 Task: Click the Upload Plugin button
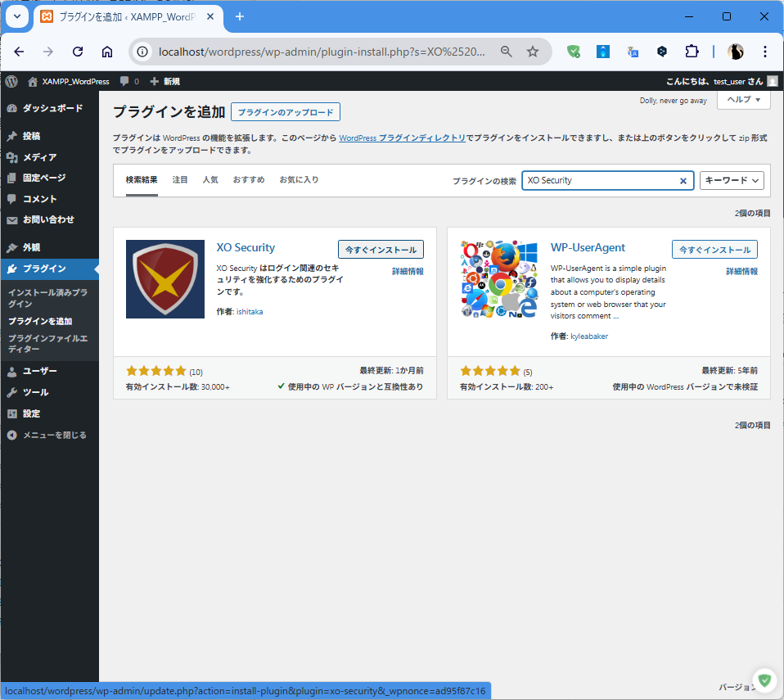point(286,112)
